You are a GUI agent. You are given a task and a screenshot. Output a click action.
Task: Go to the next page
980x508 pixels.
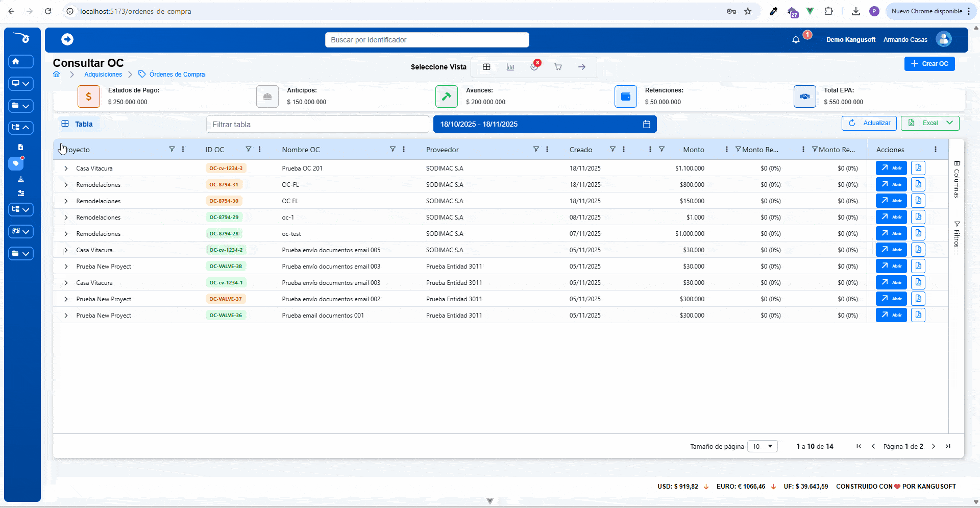coord(934,446)
